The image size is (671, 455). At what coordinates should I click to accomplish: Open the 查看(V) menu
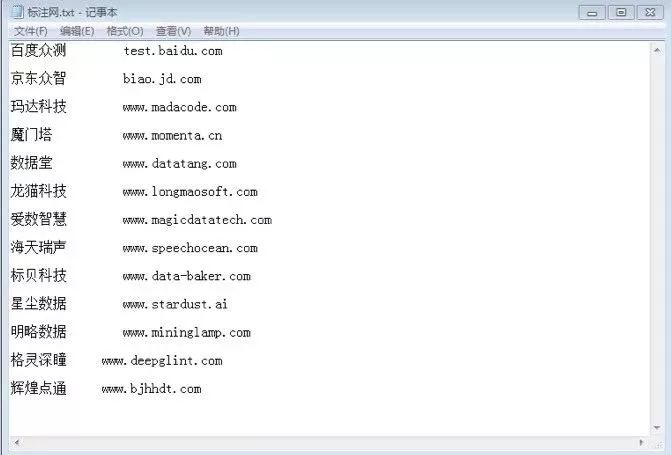173,31
